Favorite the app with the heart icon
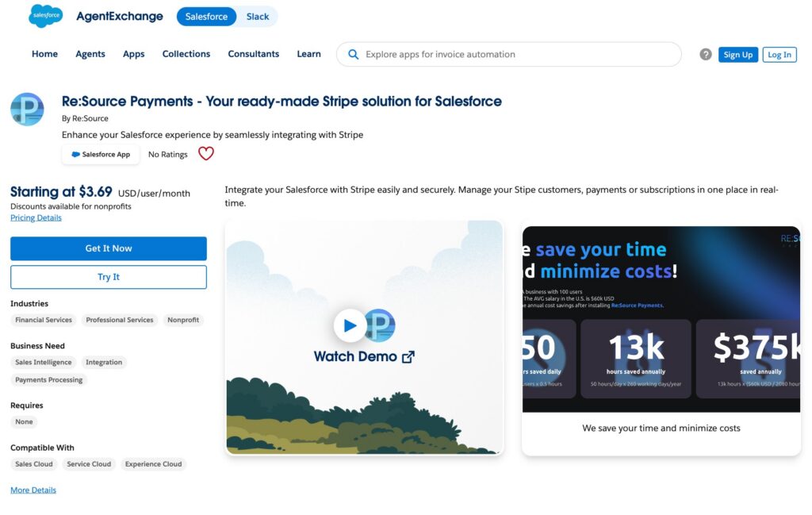 pos(206,153)
